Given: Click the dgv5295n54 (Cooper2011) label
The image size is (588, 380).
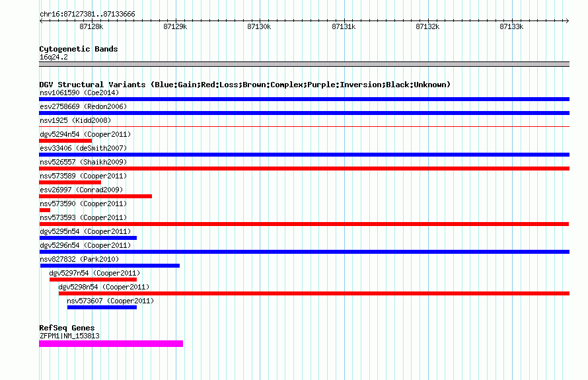Looking at the screenshot, I should click(85, 231).
